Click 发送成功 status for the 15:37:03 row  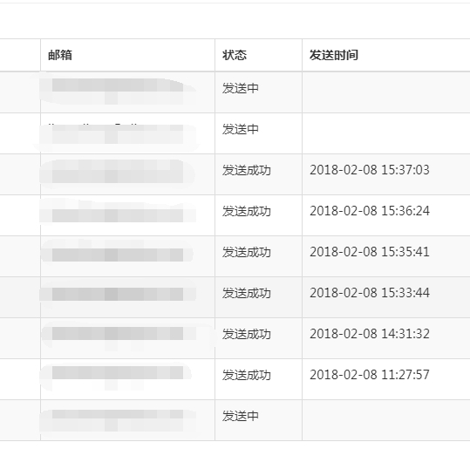(247, 170)
